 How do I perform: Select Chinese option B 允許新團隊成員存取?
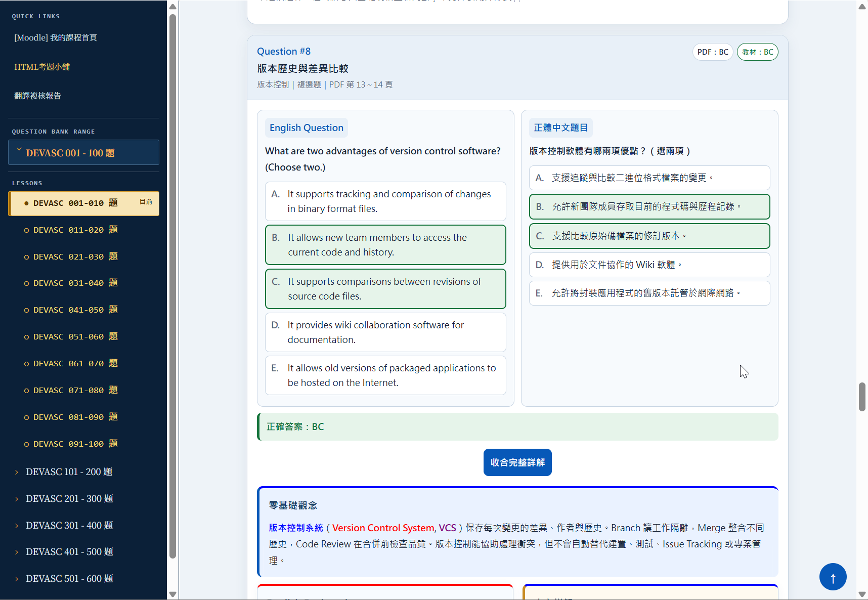tap(649, 206)
